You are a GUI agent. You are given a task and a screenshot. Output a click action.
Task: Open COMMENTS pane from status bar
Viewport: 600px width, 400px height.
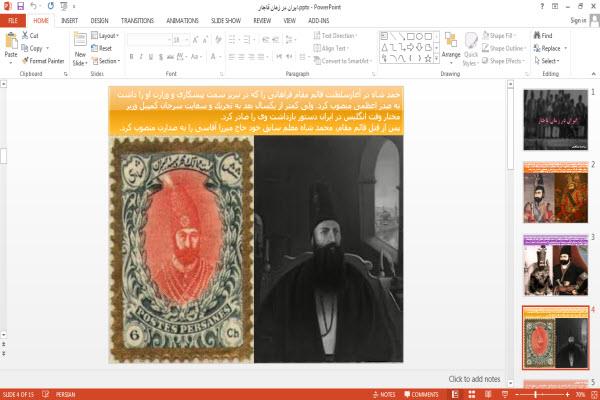tap(421, 394)
